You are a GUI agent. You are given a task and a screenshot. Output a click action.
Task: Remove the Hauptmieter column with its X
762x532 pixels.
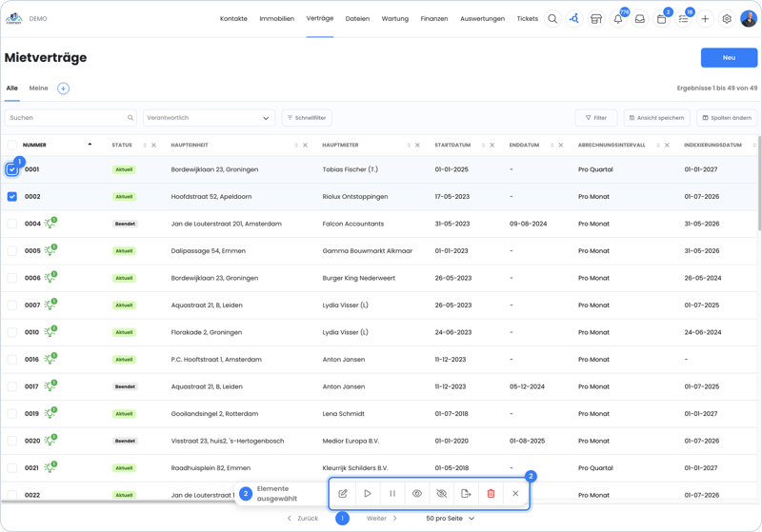tap(417, 146)
